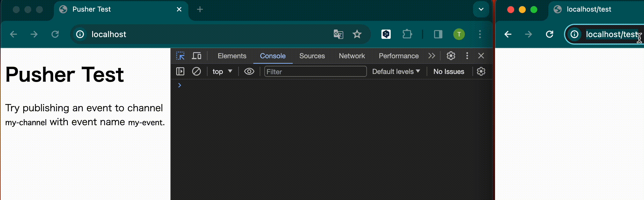Open the green T profile avatar
The width and height of the screenshot is (644, 200).
point(459,34)
